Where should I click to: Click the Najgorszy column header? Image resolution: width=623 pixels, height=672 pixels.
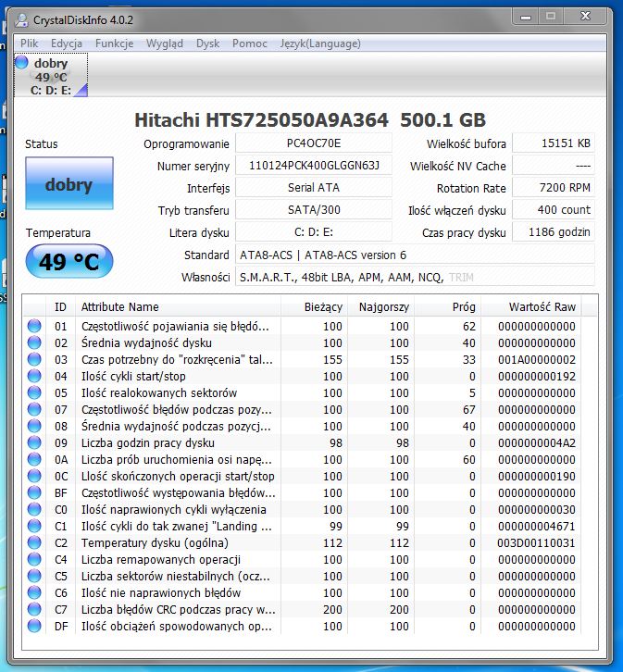[x=380, y=307]
